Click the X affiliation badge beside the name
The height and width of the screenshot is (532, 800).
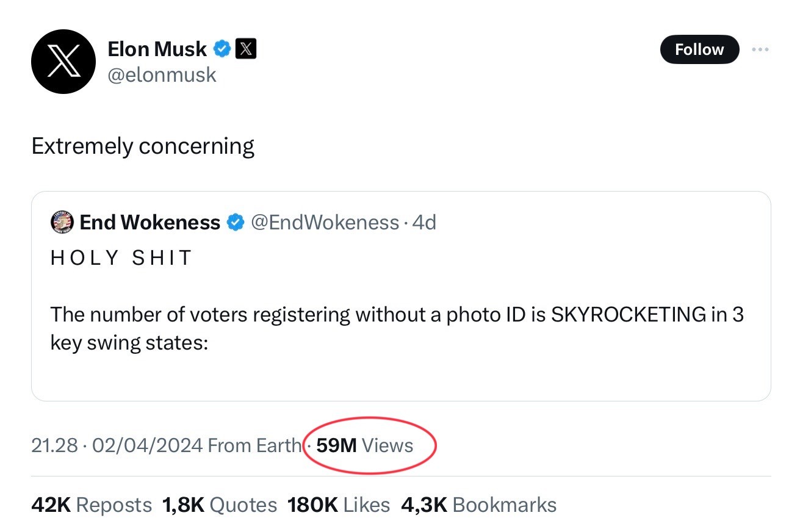point(245,49)
